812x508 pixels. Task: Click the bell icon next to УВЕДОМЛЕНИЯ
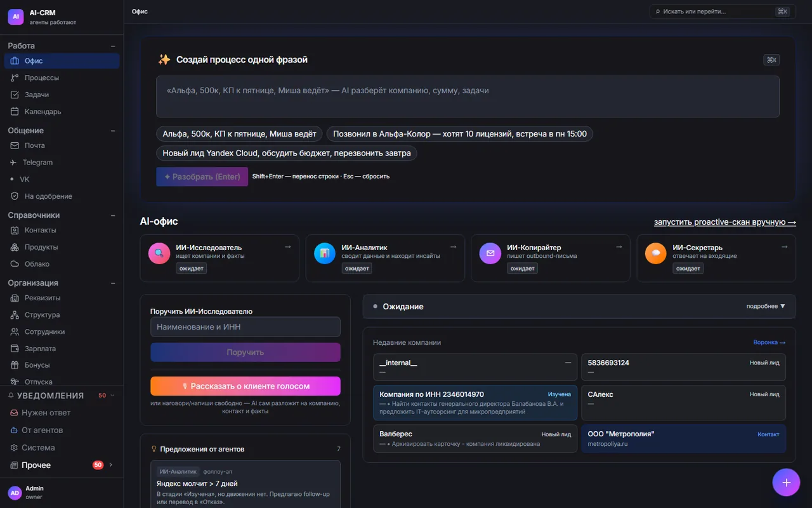point(11,396)
